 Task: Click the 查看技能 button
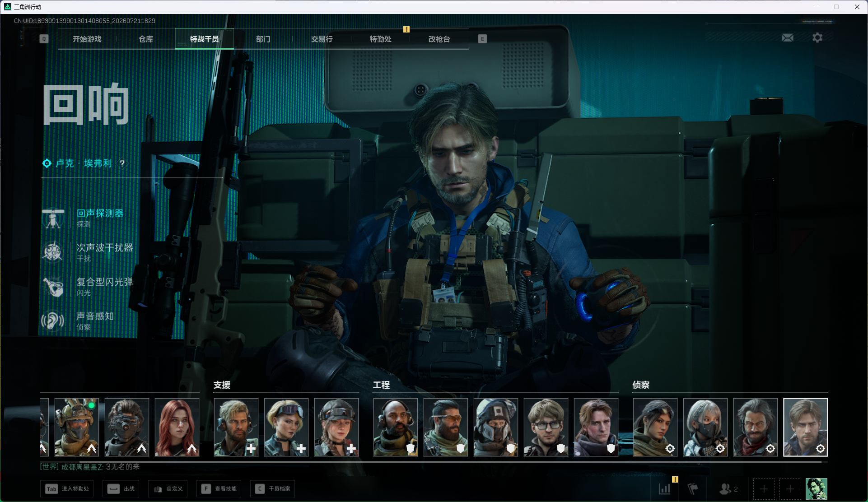click(x=219, y=489)
